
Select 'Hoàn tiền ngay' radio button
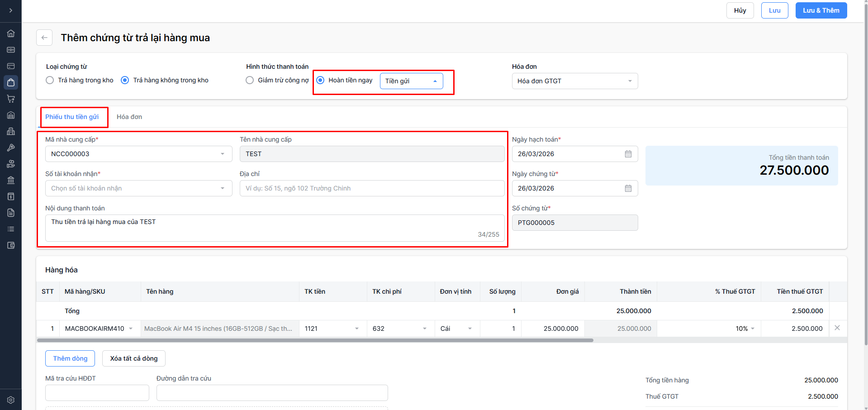point(320,80)
